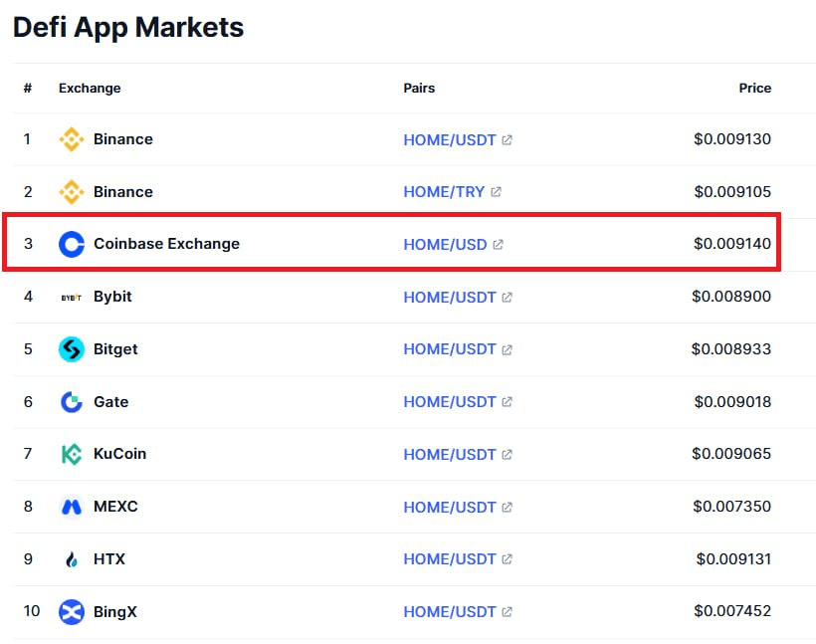The width and height of the screenshot is (816, 644).
Task: Click external-link icon in the MEXC row
Action: point(507,507)
